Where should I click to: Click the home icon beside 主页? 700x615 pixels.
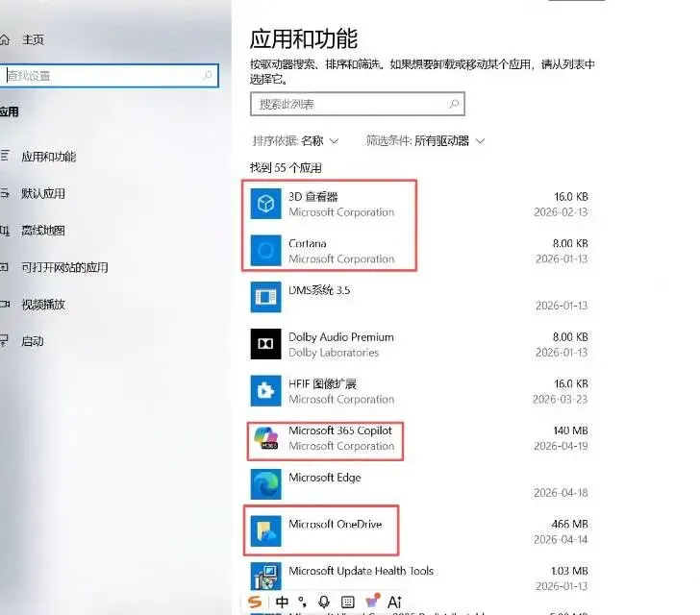5,39
